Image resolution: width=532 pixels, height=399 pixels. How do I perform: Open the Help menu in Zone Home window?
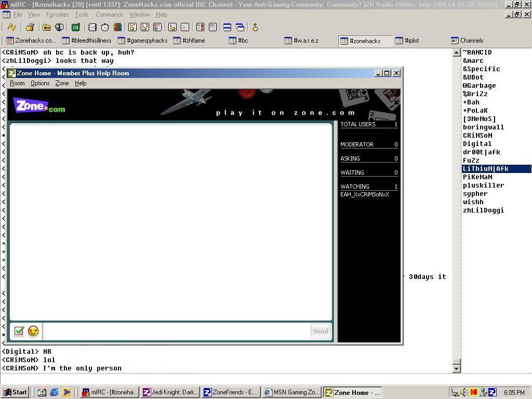pyautogui.click(x=81, y=83)
